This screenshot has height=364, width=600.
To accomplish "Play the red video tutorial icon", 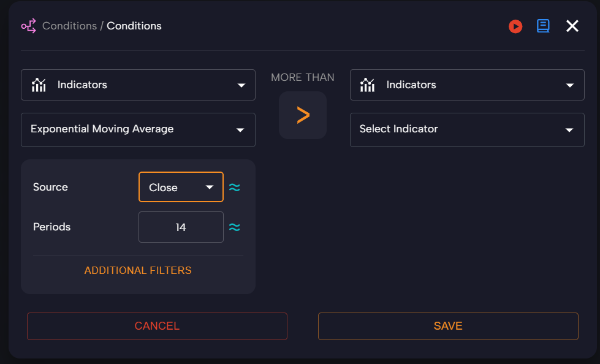I will [515, 26].
